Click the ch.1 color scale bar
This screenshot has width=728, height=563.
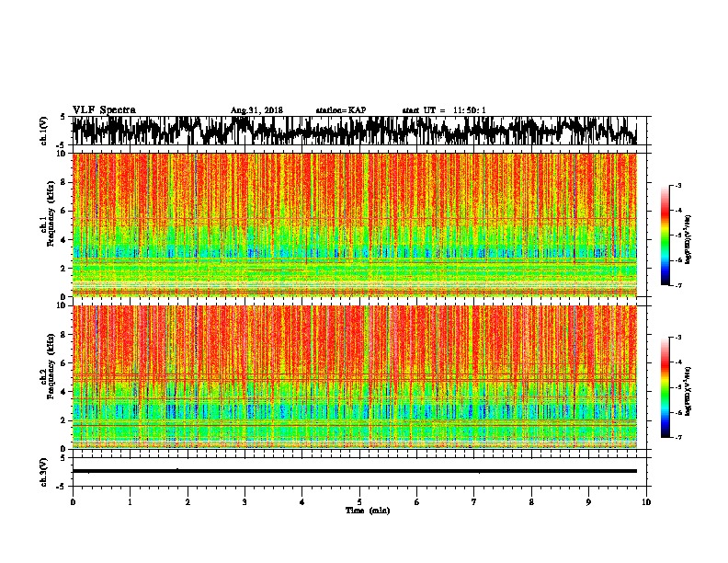[x=665, y=236]
